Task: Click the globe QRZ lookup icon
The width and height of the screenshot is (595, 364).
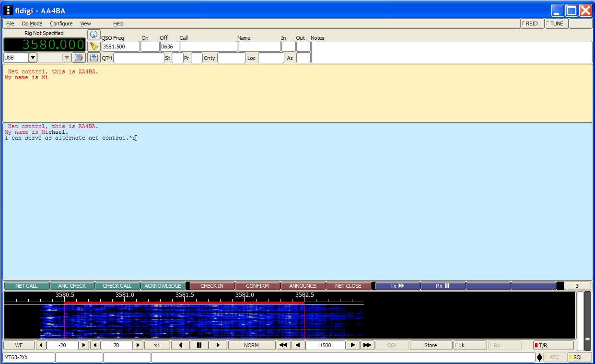Action: [93, 35]
